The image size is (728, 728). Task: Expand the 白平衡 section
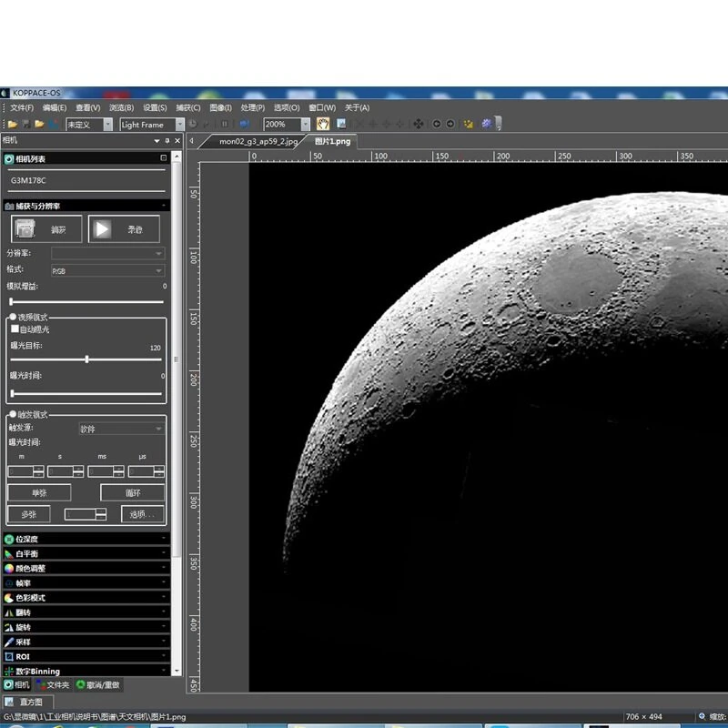coord(86,553)
